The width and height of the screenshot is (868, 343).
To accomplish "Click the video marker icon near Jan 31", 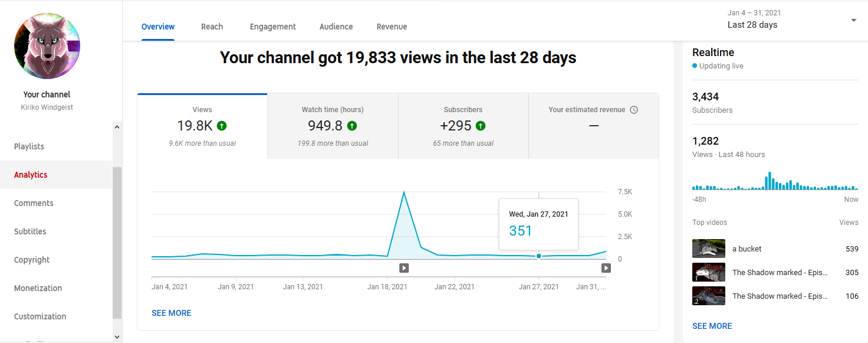I will [x=606, y=268].
